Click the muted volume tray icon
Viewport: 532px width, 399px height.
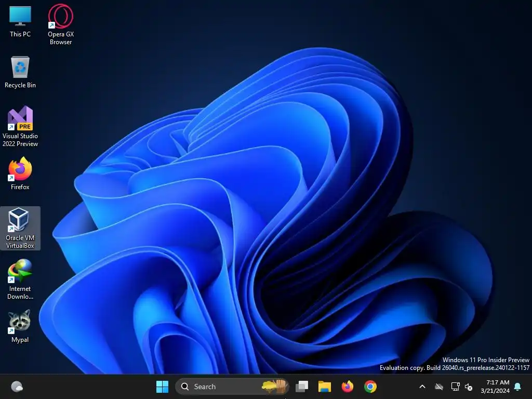coord(469,387)
